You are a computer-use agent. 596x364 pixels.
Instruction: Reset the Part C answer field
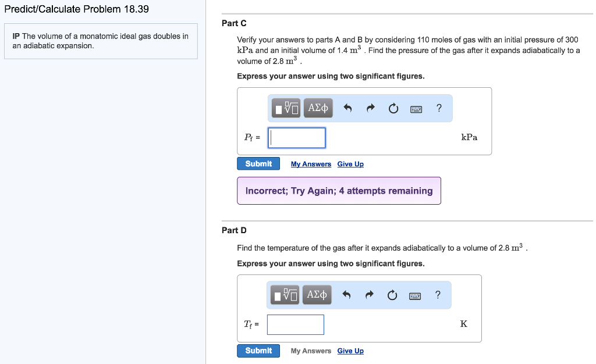pyautogui.click(x=393, y=108)
